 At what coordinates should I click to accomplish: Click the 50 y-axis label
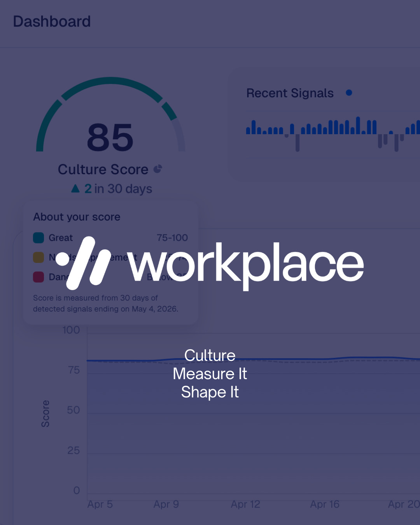[x=73, y=410]
